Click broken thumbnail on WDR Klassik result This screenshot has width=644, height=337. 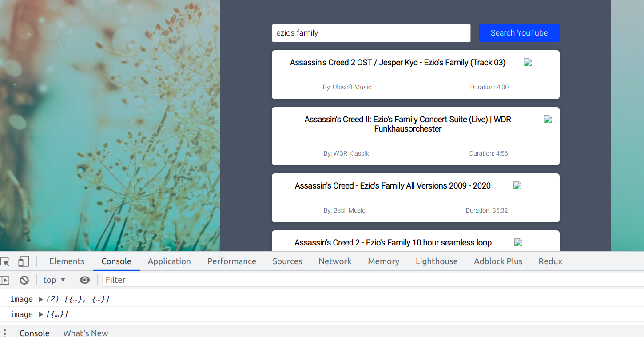coord(548,119)
